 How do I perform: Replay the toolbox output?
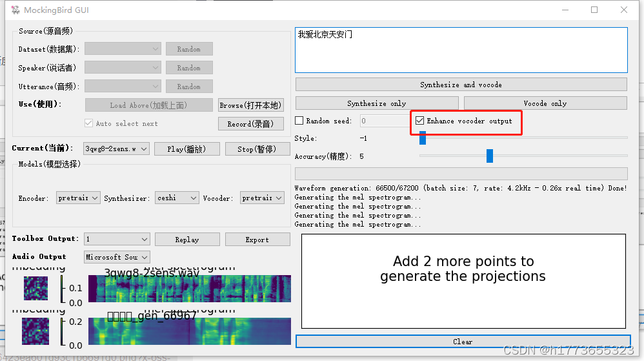(x=187, y=240)
